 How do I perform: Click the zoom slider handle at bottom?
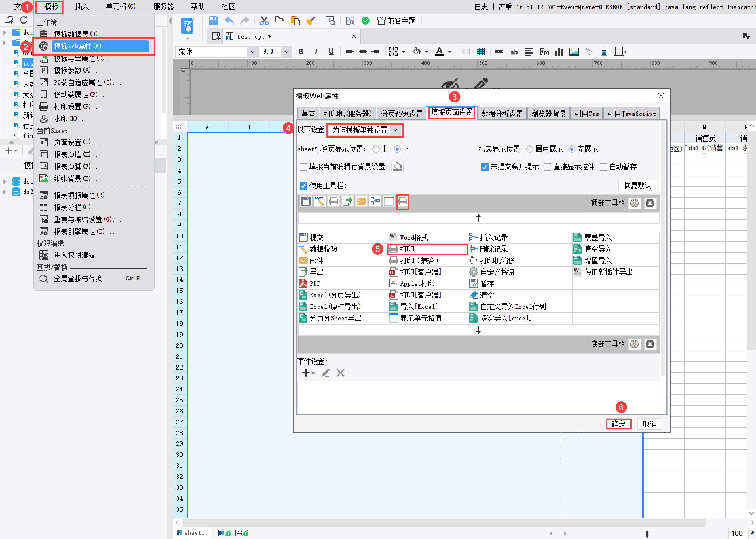point(647,533)
